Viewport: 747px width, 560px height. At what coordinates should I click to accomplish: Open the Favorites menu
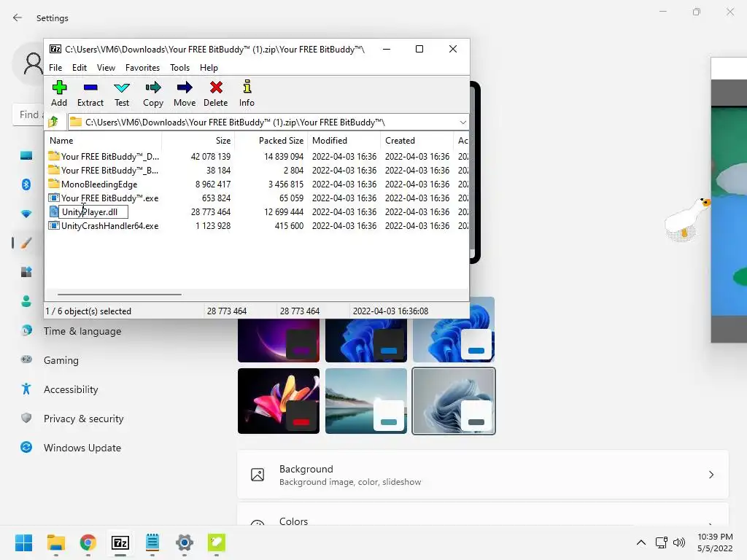coord(142,68)
